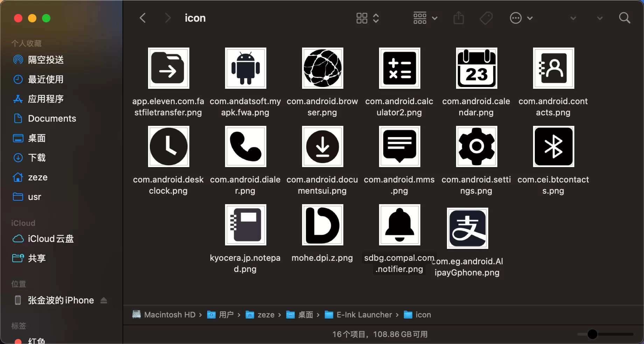This screenshot has height=344, width=644.
Task: Select 张金波的iPhone in sidebar
Action: click(x=54, y=300)
